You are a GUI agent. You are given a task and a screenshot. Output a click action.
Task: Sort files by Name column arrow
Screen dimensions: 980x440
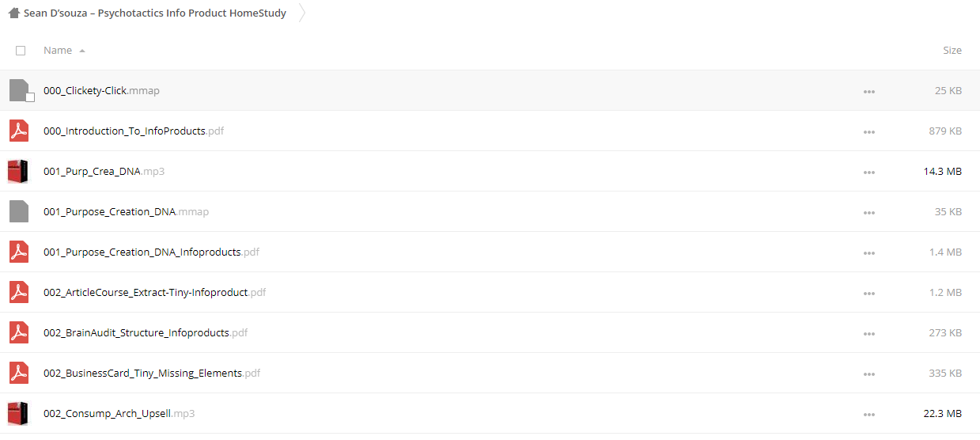click(x=82, y=51)
